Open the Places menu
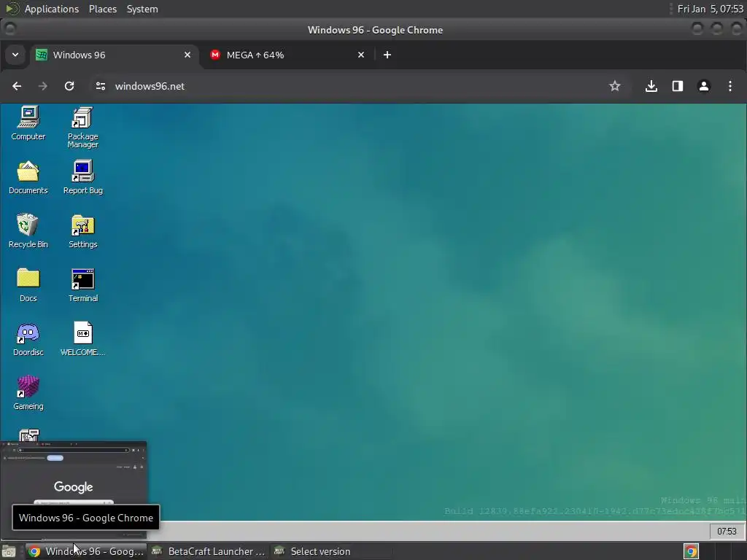 pos(102,9)
